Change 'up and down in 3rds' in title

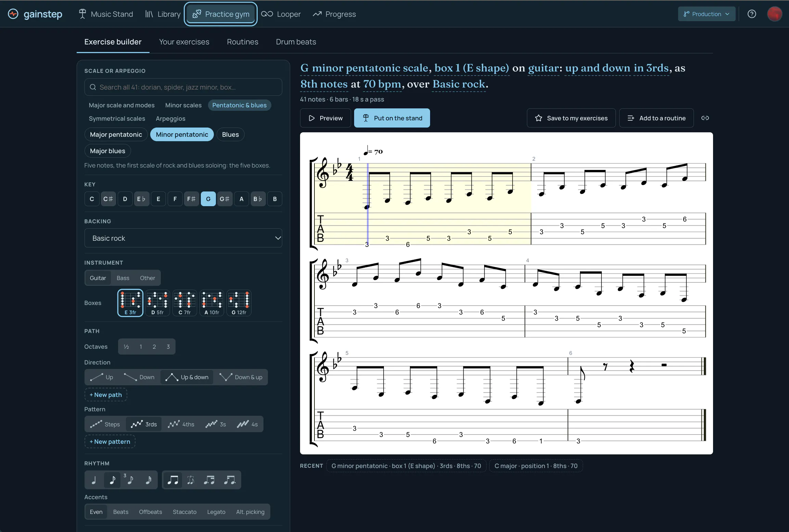[x=617, y=68]
